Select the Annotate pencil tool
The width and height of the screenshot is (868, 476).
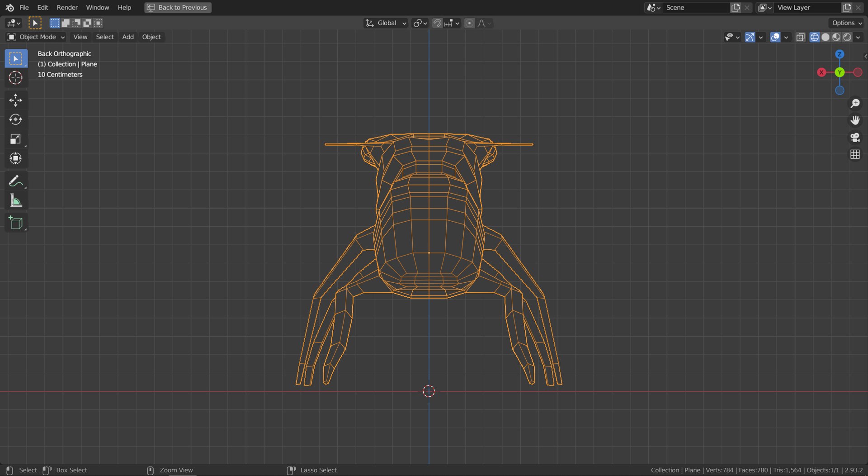point(16,181)
